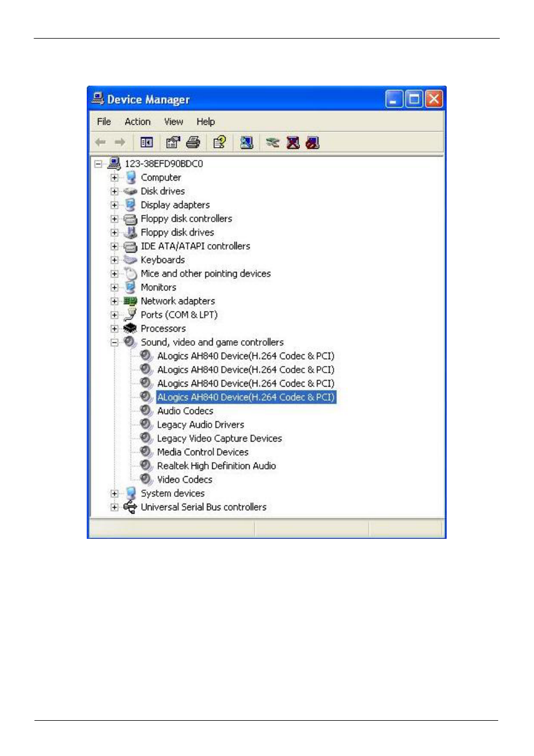Click the Forward arrow toolbar icon
This screenshot has height=756, width=534.
click(x=119, y=143)
